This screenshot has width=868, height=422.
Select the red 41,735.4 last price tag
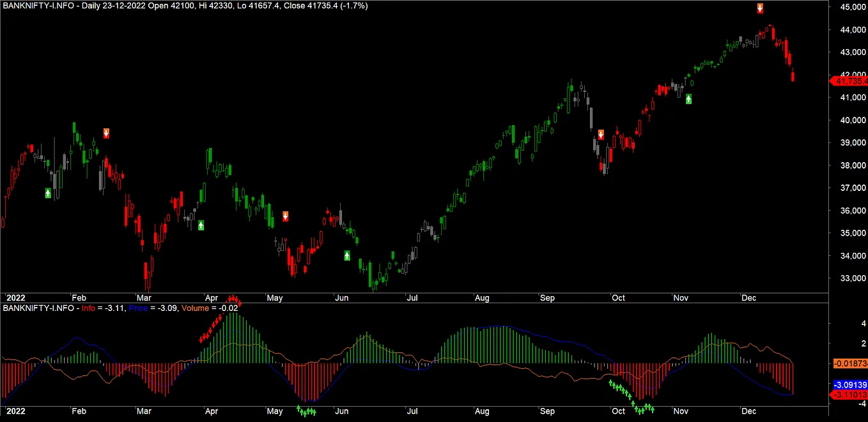(848, 81)
